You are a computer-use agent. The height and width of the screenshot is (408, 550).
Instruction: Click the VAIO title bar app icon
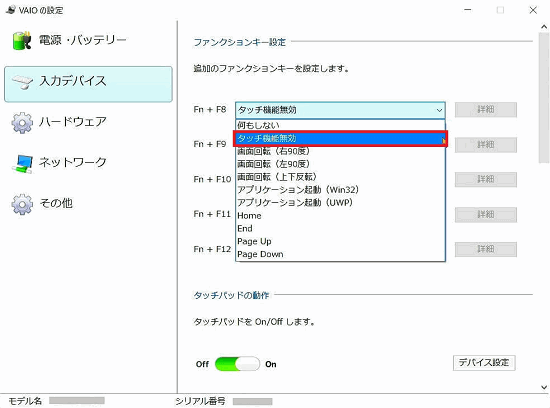click(x=11, y=10)
